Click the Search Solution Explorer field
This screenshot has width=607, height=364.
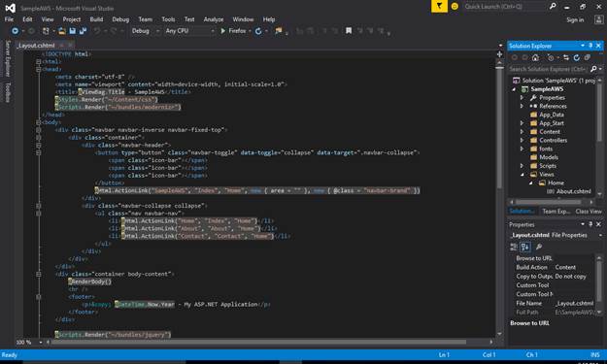548,69
